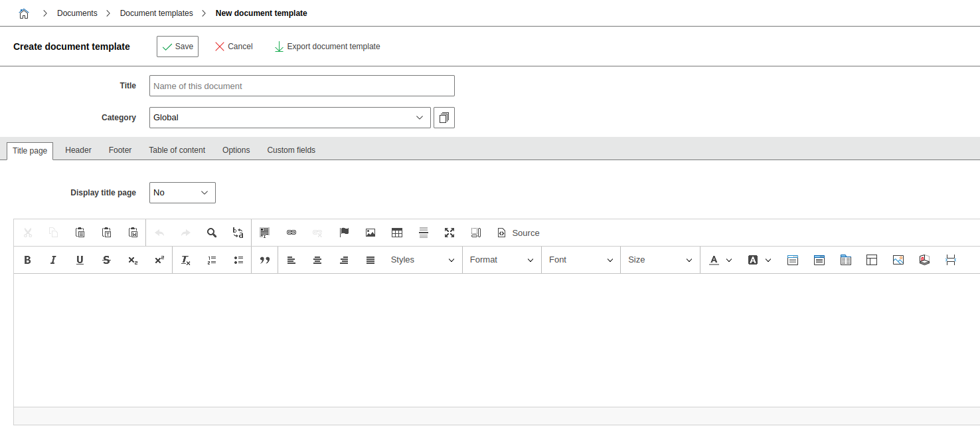The height and width of the screenshot is (428, 980).
Task: Focus the Title input field
Action: point(302,86)
